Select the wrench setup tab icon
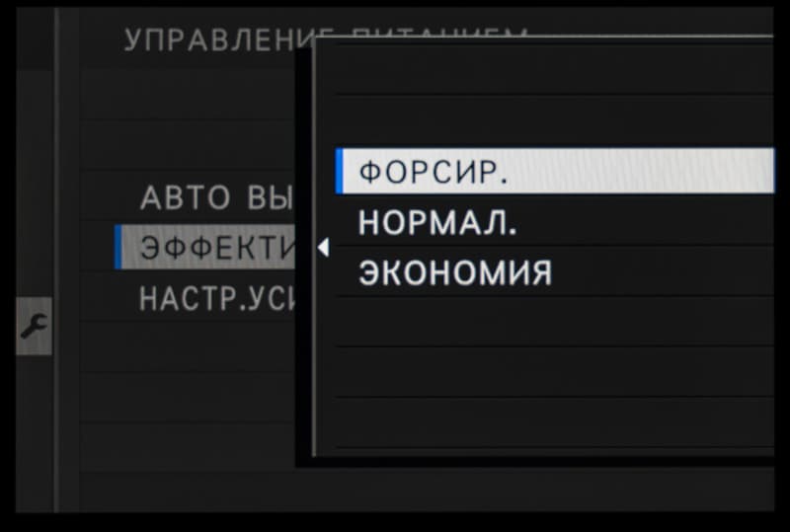790x532 pixels. 34,326
